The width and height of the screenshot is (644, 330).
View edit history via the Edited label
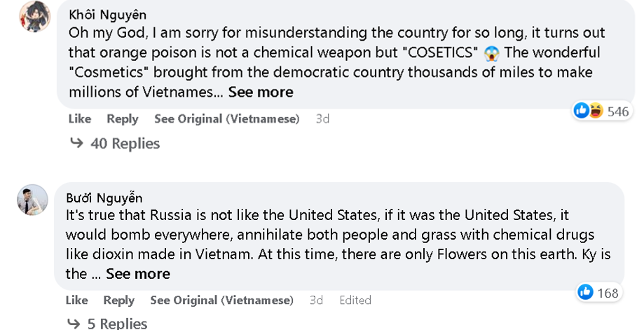click(x=355, y=300)
